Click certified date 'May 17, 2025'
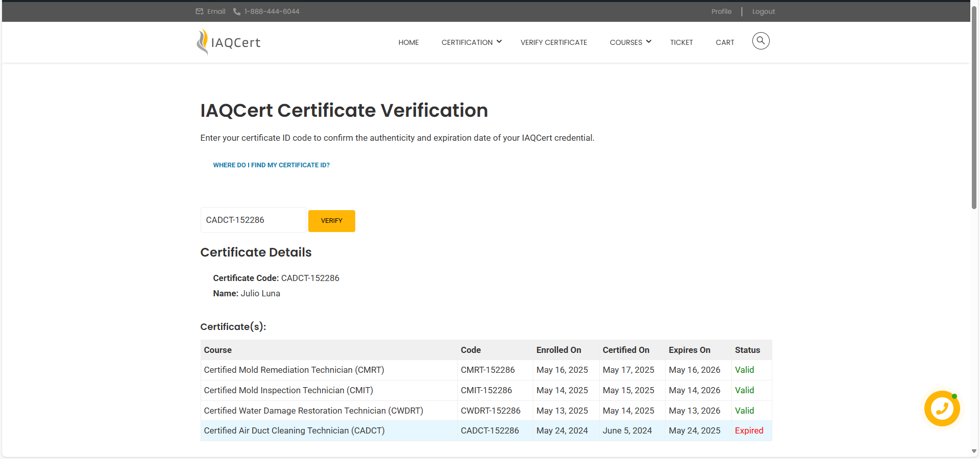The height and width of the screenshot is (459, 980). (x=628, y=370)
